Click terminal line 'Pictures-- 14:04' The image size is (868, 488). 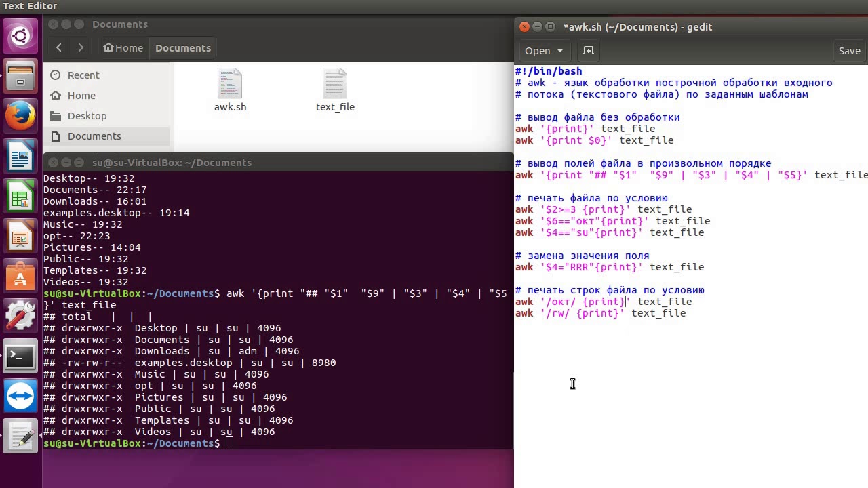pyautogui.click(x=92, y=247)
